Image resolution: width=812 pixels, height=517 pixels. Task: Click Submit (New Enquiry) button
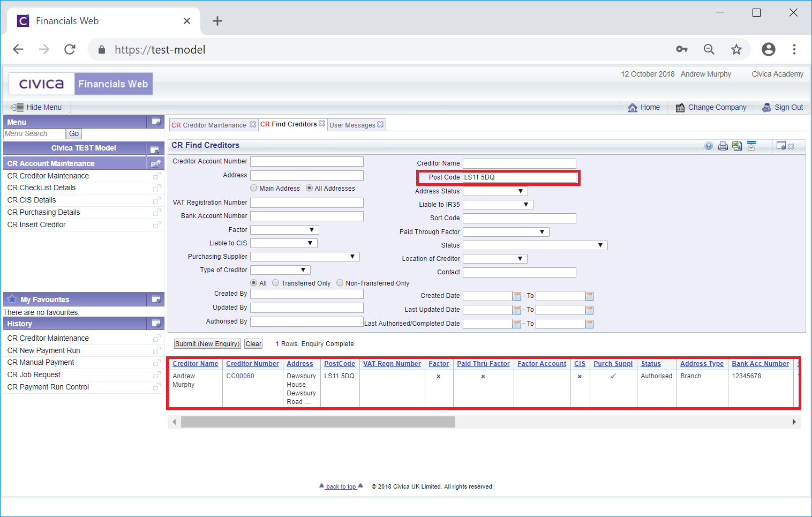point(207,344)
